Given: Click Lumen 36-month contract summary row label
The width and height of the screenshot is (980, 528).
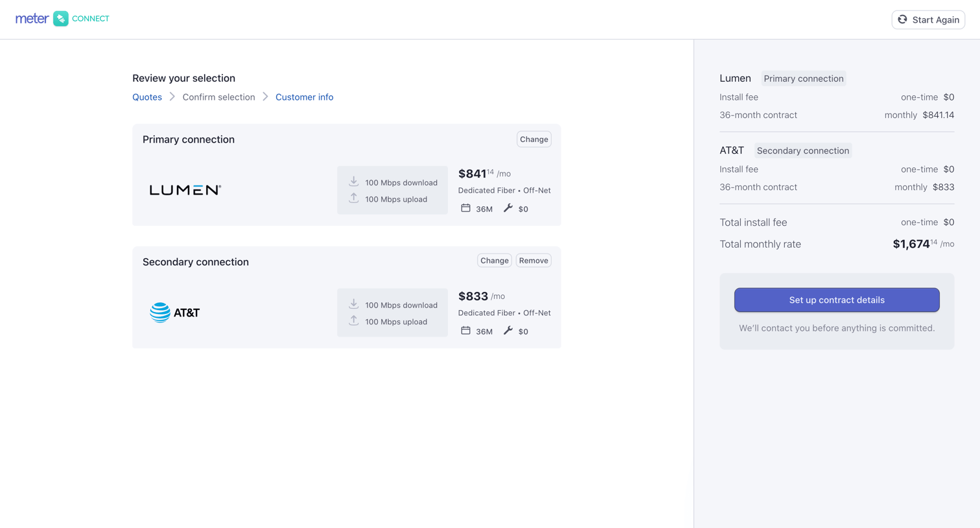Looking at the screenshot, I should (x=758, y=115).
